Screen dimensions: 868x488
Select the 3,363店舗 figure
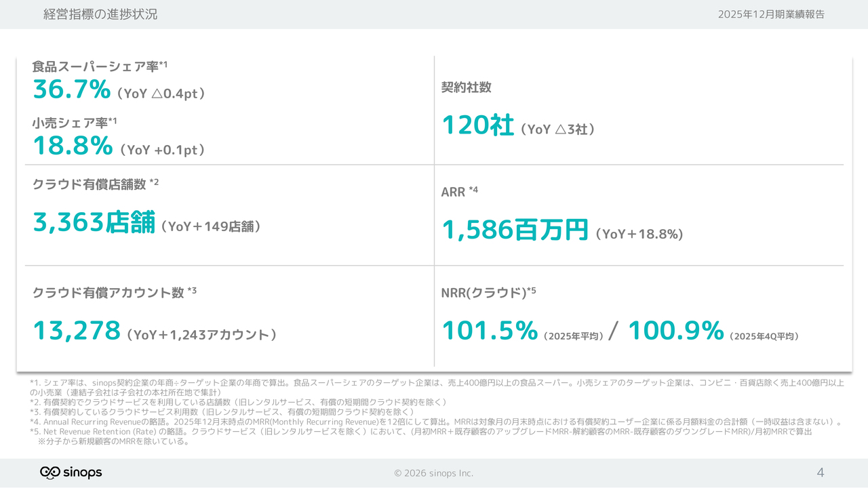click(x=94, y=222)
